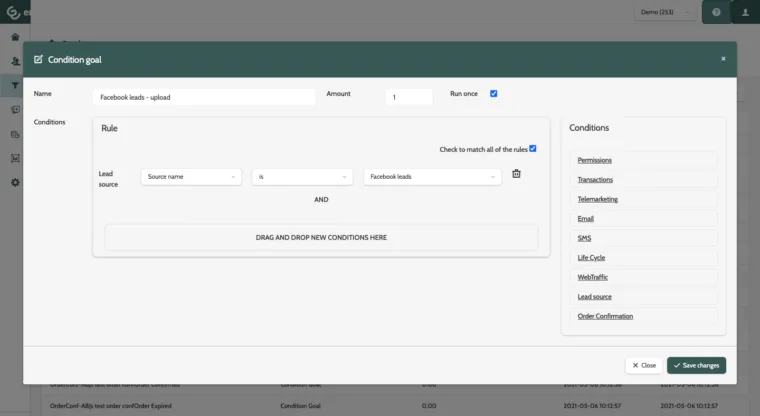Screen dimensions: 760x416
Task: Click the 'Lead source' rule label
Action: pos(108,179)
